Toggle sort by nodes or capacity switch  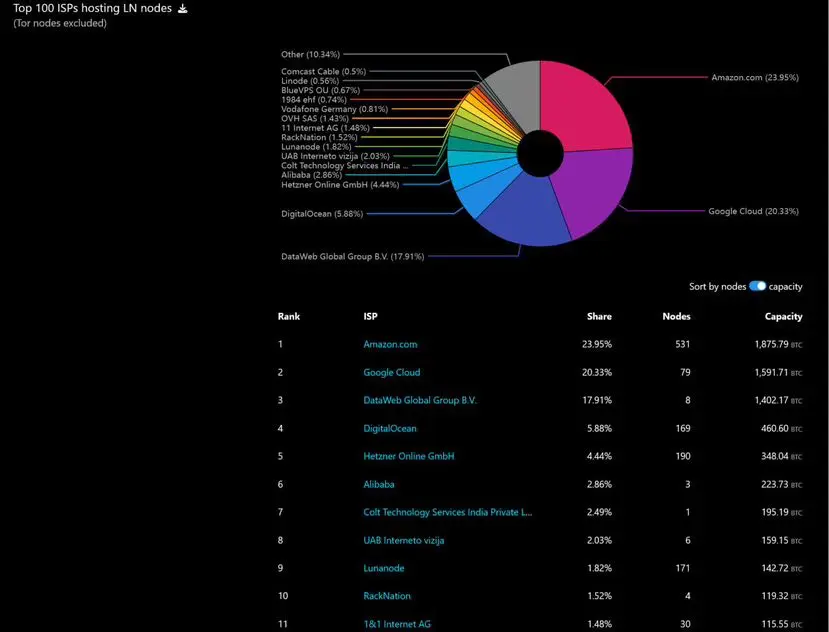[x=757, y=286]
